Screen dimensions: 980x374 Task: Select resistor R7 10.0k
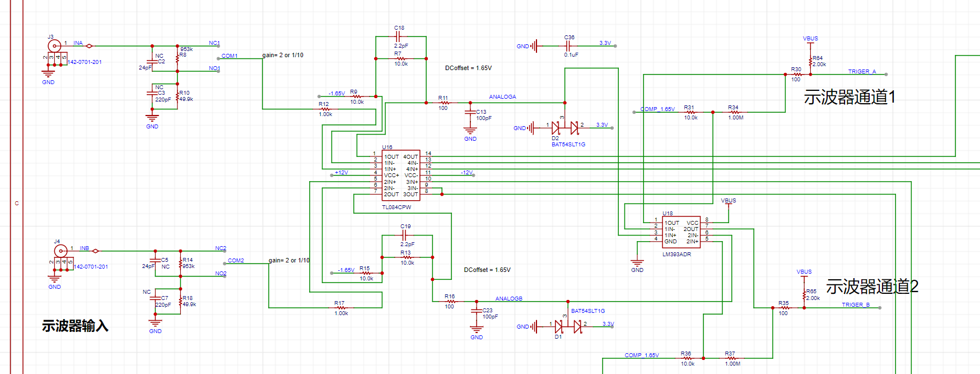(400, 58)
